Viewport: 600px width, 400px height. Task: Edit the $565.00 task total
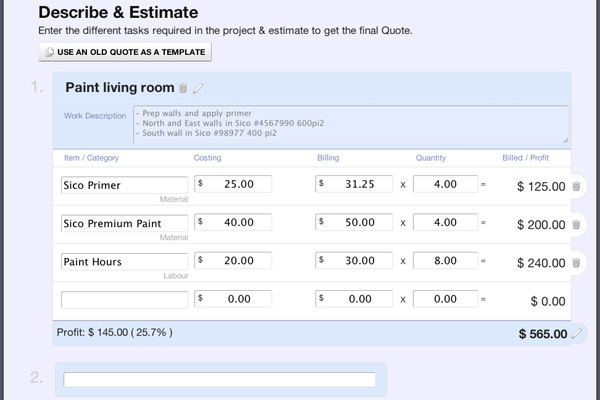[576, 334]
